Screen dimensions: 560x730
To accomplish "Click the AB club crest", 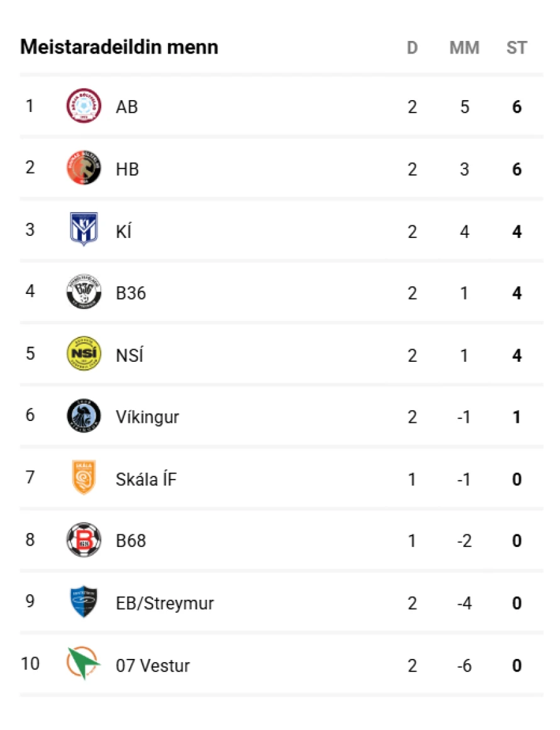I will tap(84, 106).
